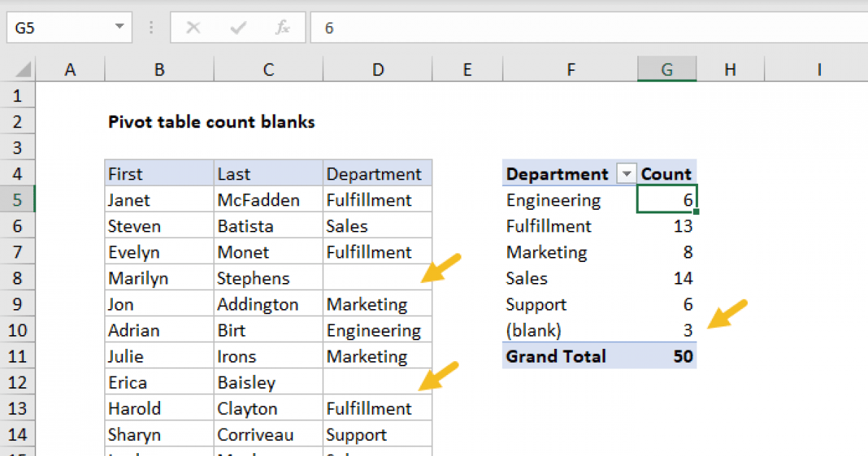Image resolution: width=868 pixels, height=456 pixels.
Task: Click inside the Name Box showing G5
Action: coord(58,28)
